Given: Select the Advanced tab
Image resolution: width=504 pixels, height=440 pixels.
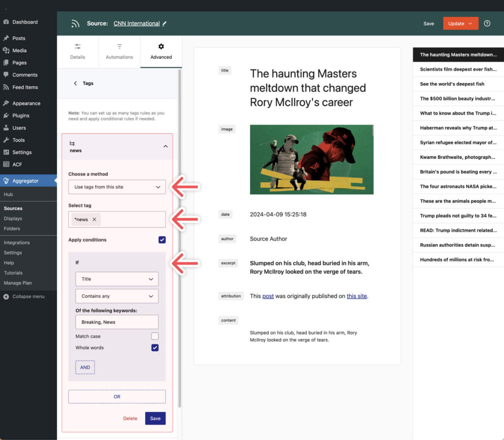Looking at the screenshot, I should [x=161, y=52].
